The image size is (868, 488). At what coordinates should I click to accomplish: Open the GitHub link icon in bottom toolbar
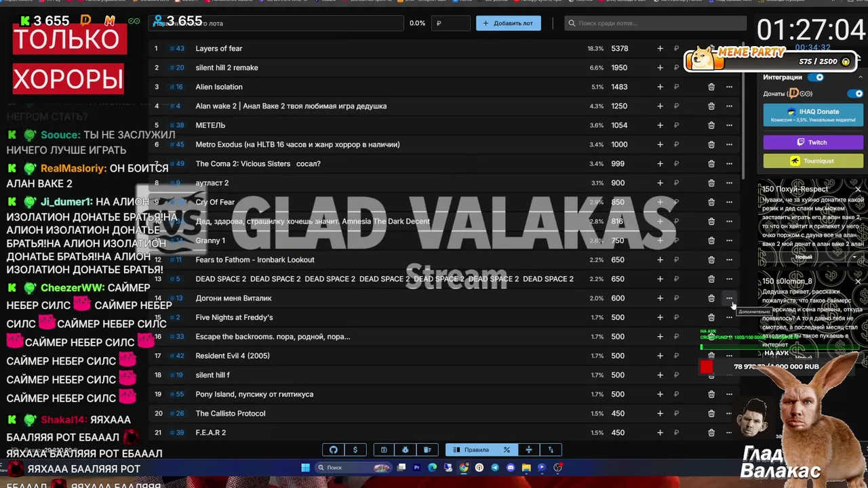(334, 449)
